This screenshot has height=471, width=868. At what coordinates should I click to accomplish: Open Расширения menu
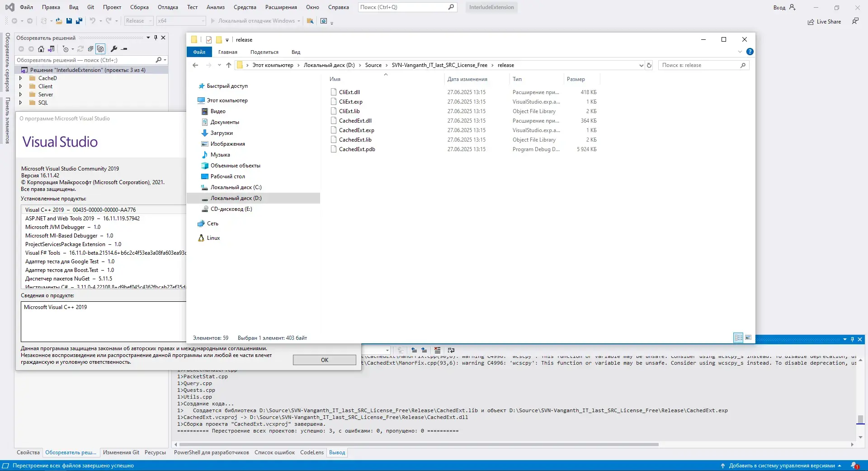281,7
